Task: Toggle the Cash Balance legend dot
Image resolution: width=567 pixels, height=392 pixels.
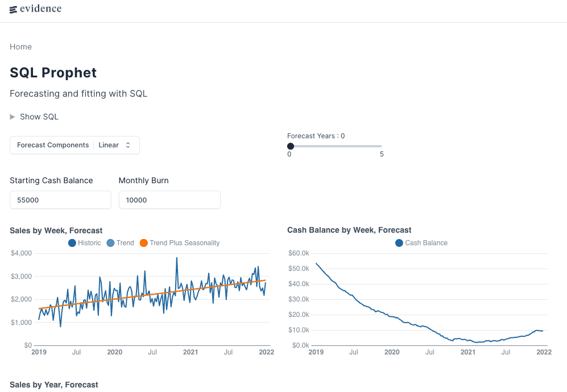Action: [x=399, y=243]
